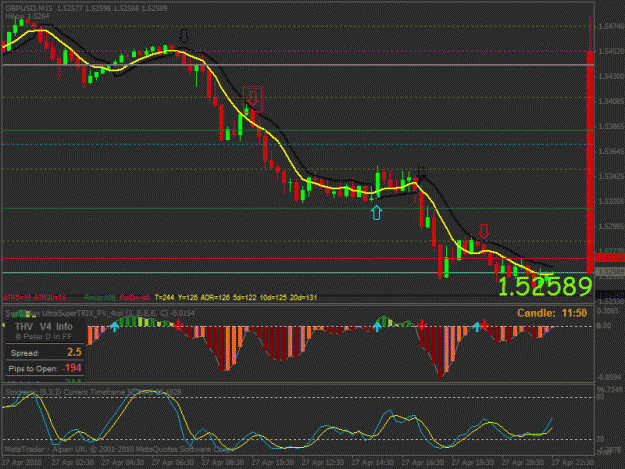
Task: Click the Candle: 11:50 countdown
Action: click(552, 313)
